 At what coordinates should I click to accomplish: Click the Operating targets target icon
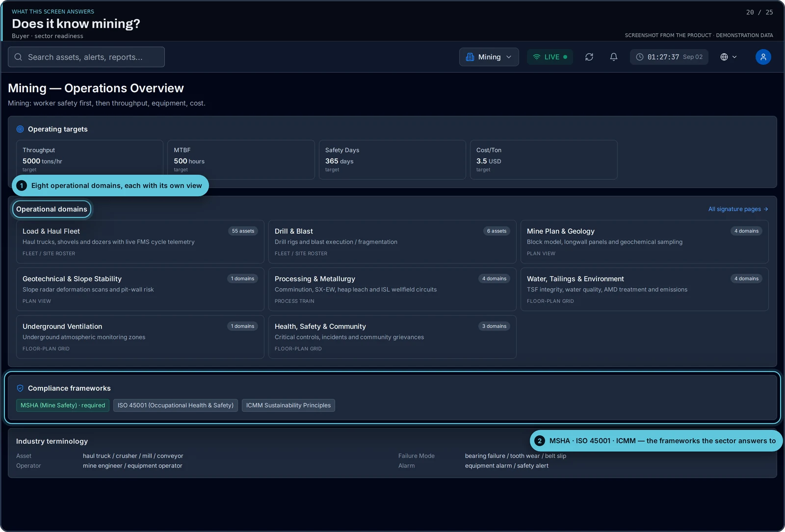pyautogui.click(x=20, y=129)
